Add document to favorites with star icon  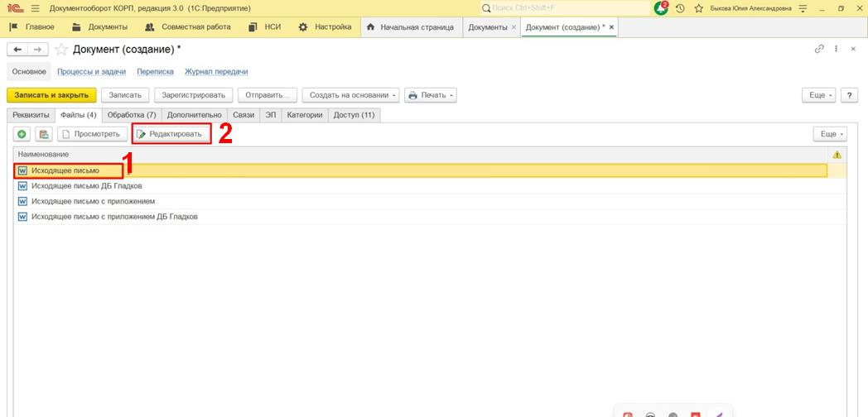click(60, 50)
